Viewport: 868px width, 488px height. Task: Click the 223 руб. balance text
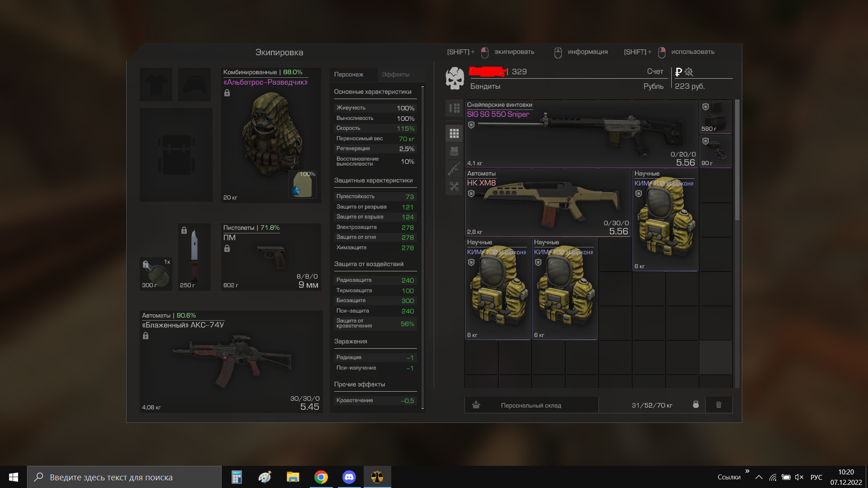690,86
